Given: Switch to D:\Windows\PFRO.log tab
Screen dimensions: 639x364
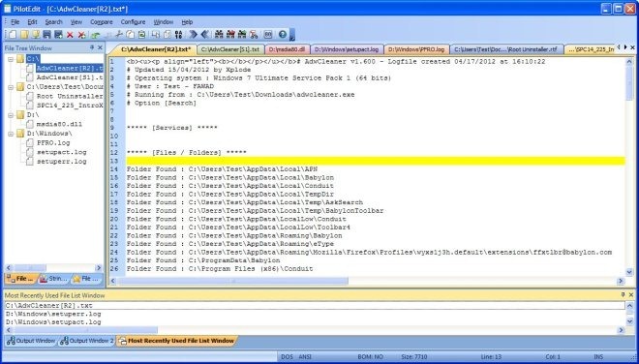Looking at the screenshot, I should [x=416, y=49].
